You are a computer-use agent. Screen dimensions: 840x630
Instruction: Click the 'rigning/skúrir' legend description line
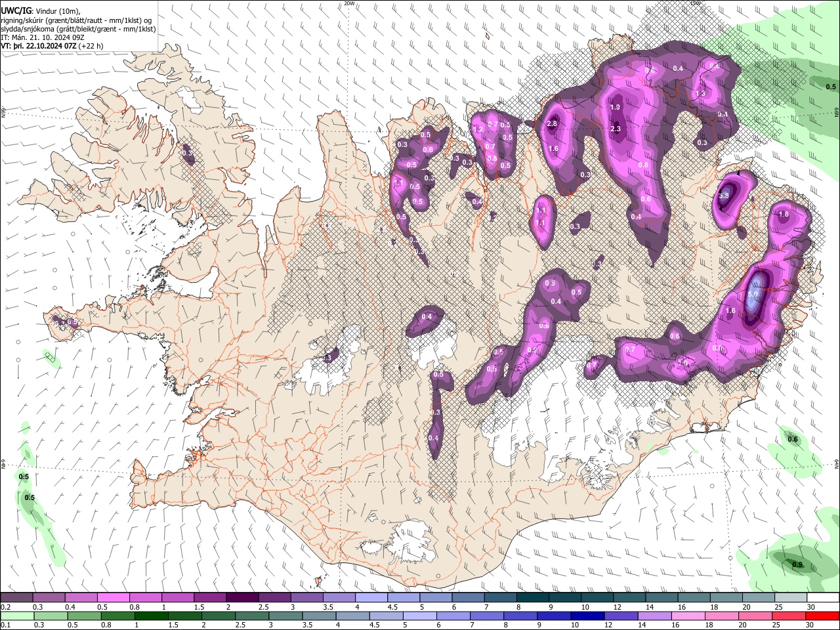pos(77,20)
